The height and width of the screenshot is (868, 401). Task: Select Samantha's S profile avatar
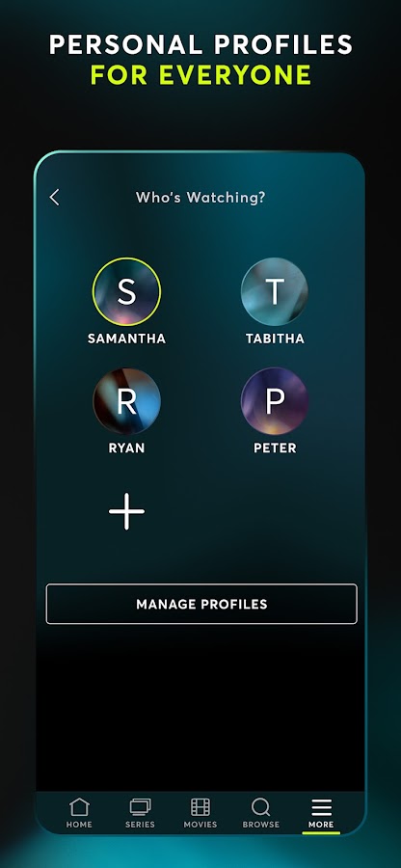pos(126,291)
